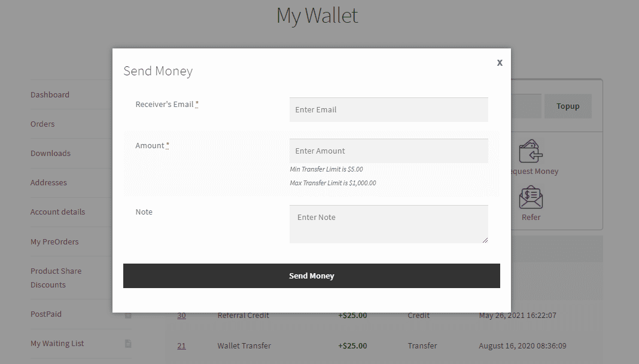639x364 pixels.
Task: Open the Dashboard section
Action: point(50,94)
